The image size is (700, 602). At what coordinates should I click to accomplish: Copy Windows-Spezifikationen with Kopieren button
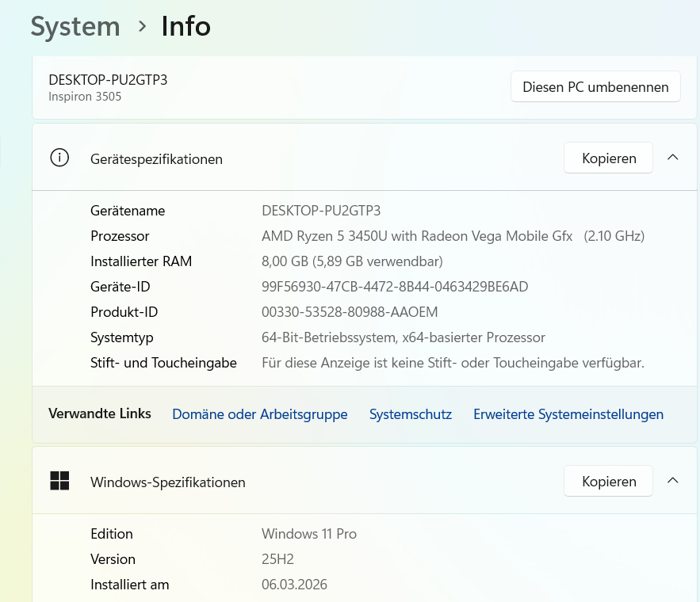pos(609,481)
